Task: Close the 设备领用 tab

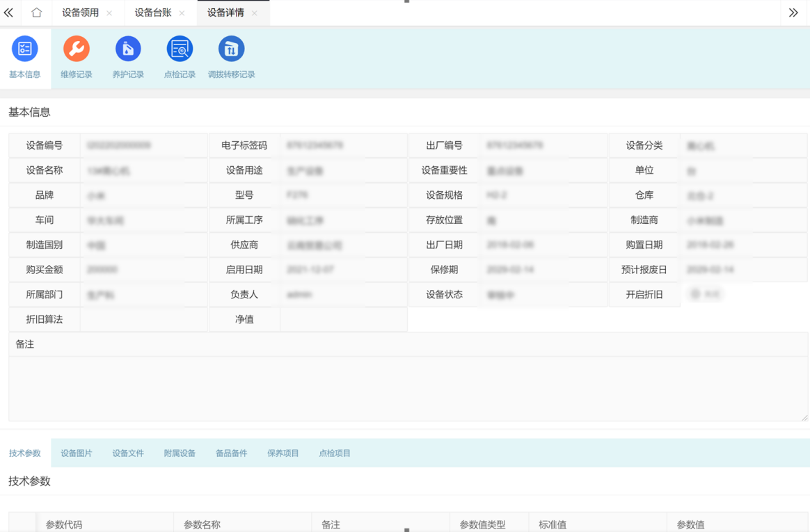Action: [109, 13]
